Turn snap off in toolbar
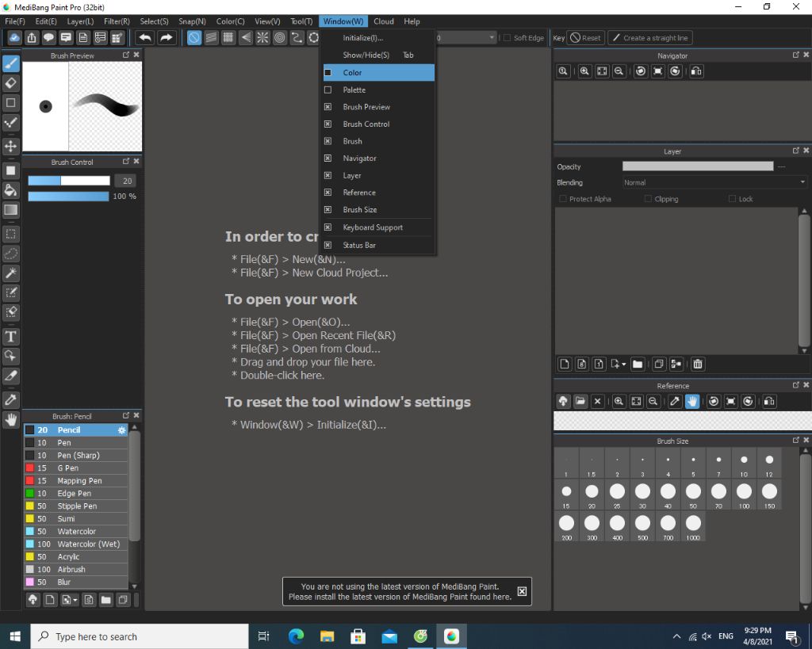 194,38
